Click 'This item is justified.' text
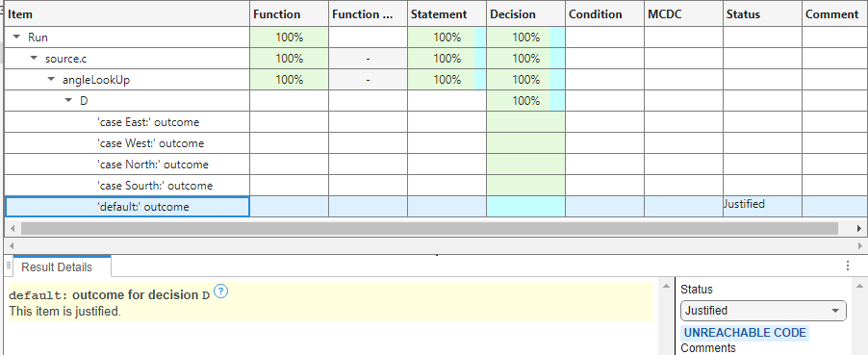 64,312
